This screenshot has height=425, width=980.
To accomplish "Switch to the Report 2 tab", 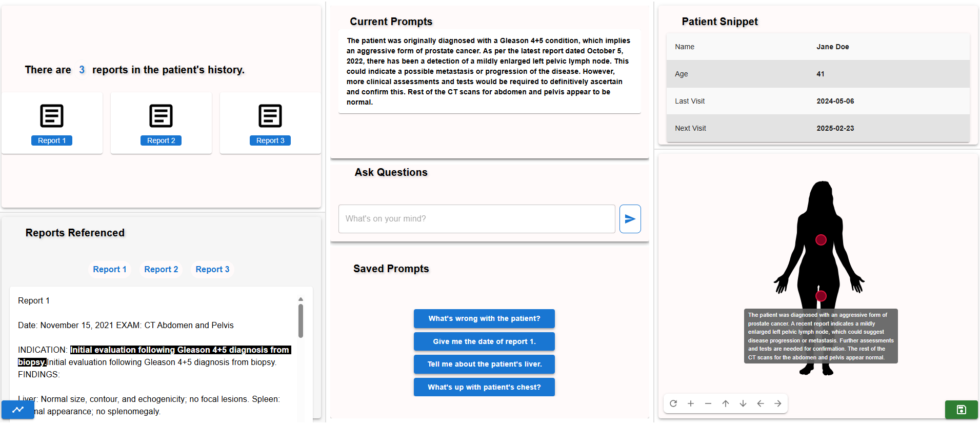I will tap(161, 269).
